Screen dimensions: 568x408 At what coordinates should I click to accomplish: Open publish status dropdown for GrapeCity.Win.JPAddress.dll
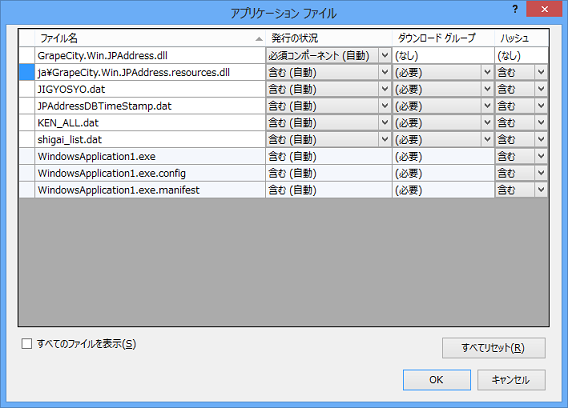(385, 55)
